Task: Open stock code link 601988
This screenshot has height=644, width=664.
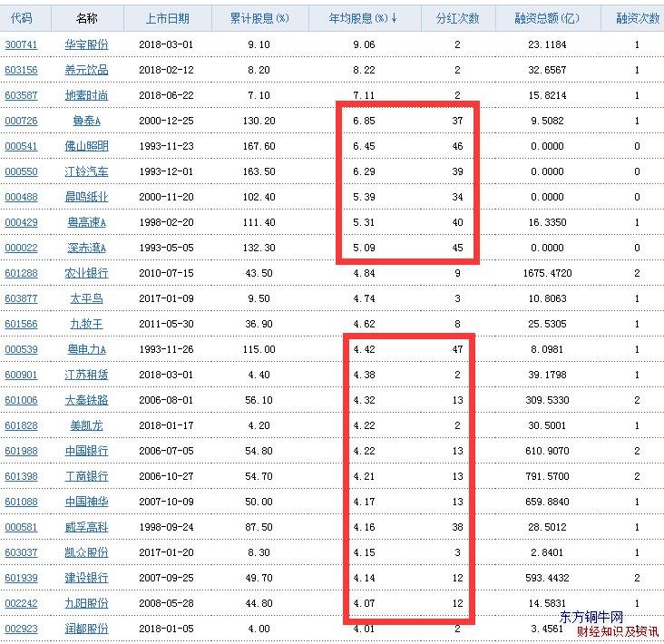Action: 21,451
